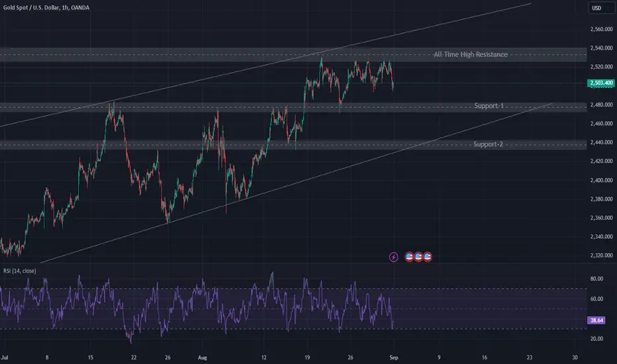The width and height of the screenshot is (617, 364).
Task: Click the 2,460.000 price axis label
Action: [x=601, y=124]
